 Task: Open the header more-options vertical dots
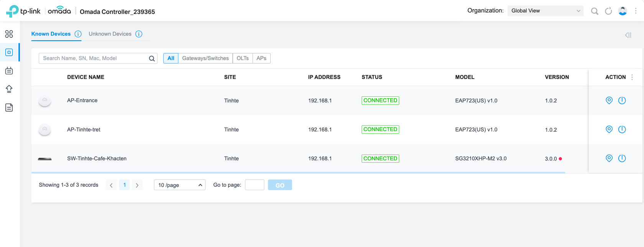click(636, 11)
